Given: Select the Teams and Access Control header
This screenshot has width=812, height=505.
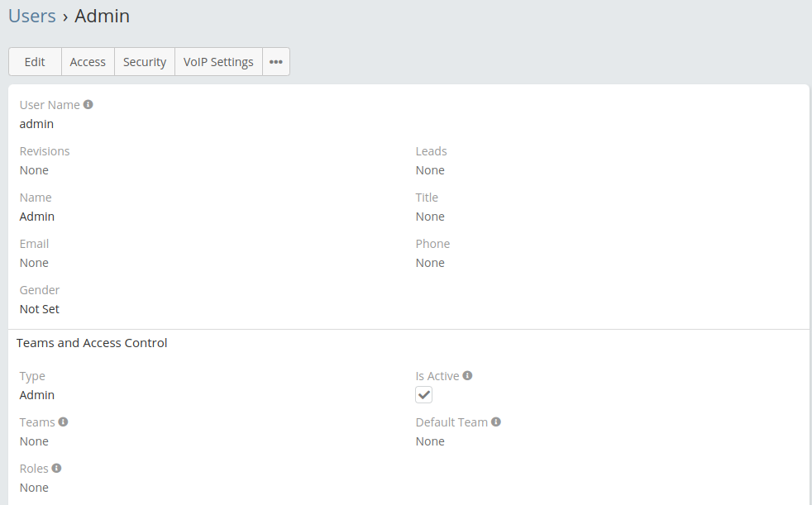Looking at the screenshot, I should pyautogui.click(x=92, y=343).
